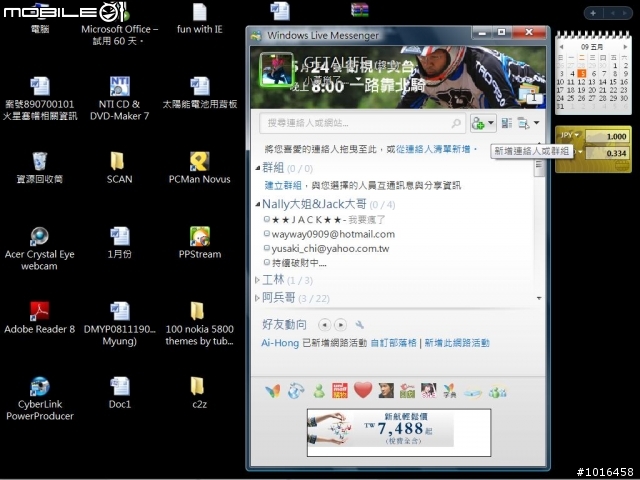
Task: Open 100 nokia 5800 themes folder
Action: click(199, 324)
